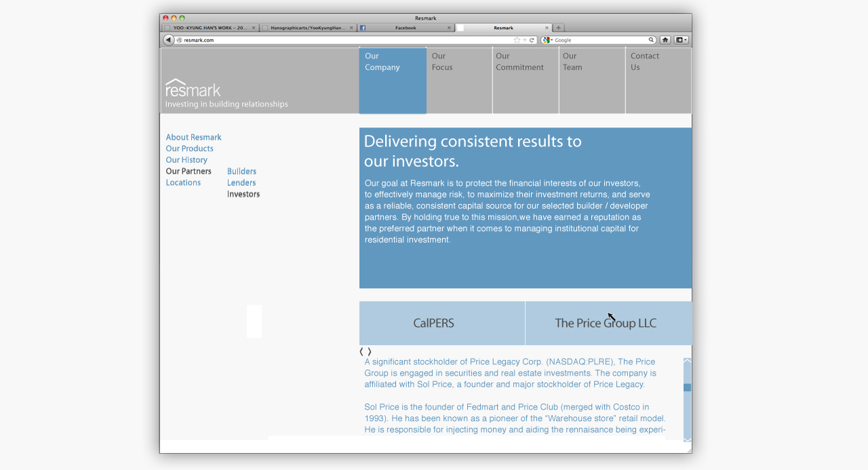Click the description text scrollbar thumb
This screenshot has width=868, height=470.
(687, 388)
